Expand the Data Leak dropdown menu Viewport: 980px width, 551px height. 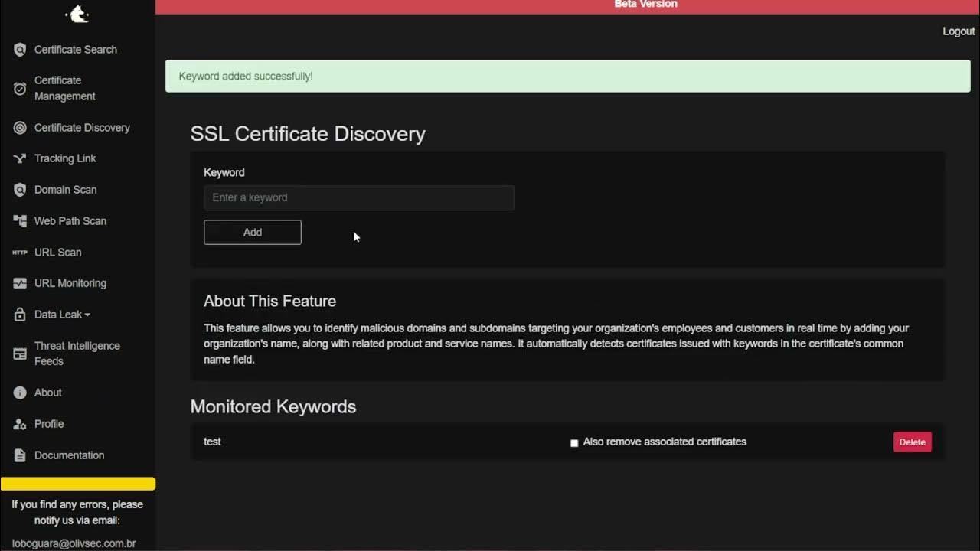point(62,315)
